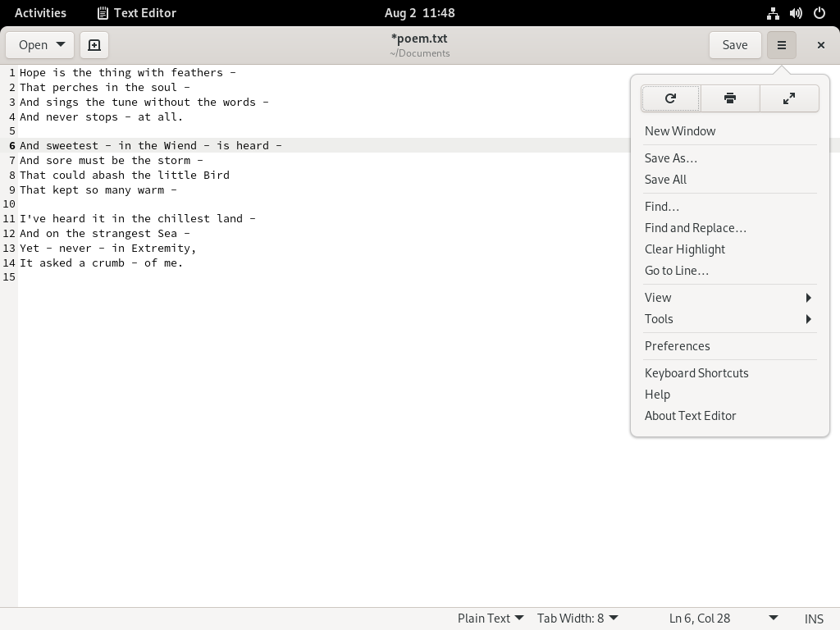Close the Text Editor window
The width and height of the screenshot is (840, 630).
[820, 45]
